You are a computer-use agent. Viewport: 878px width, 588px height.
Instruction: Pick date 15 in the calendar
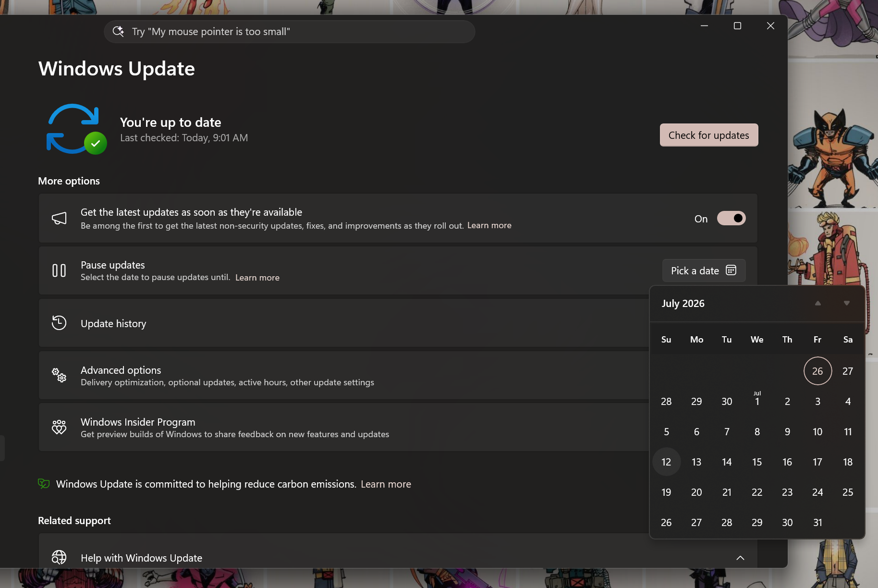pyautogui.click(x=757, y=462)
